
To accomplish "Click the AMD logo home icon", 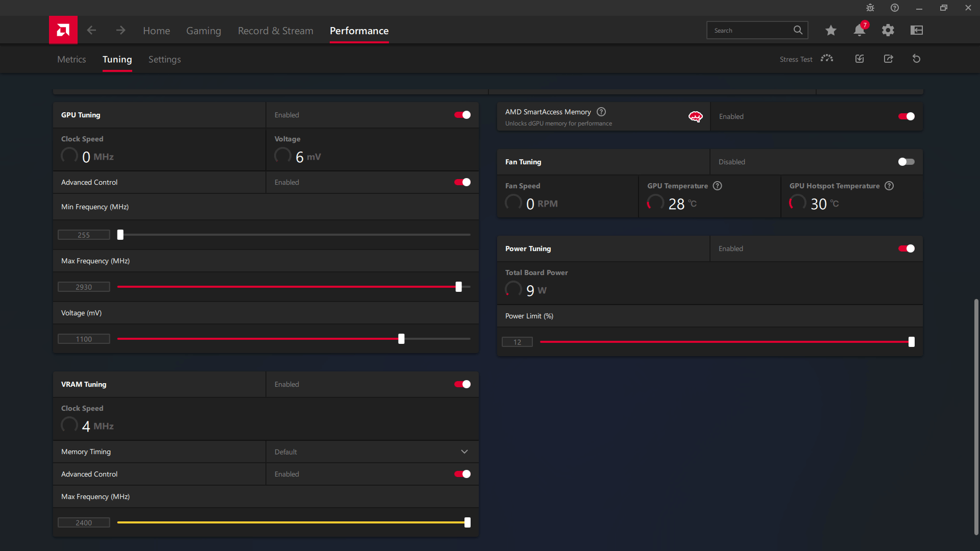I will click(x=63, y=30).
